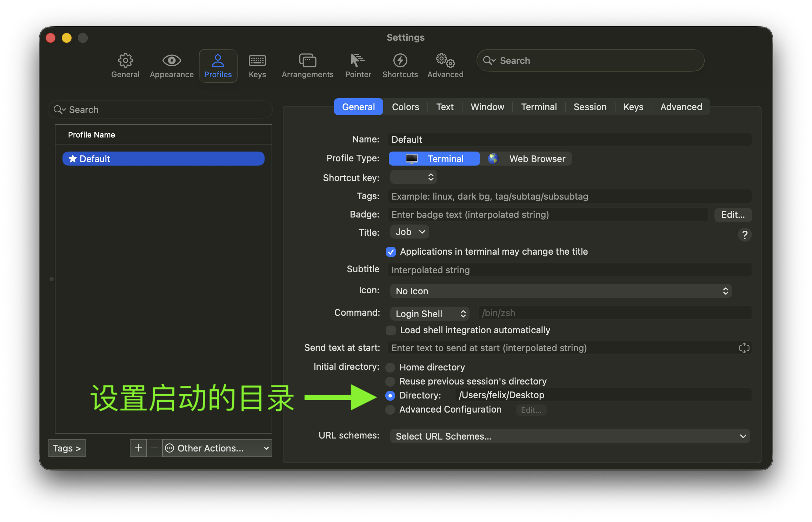The image size is (812, 522).
Task: Click the plus icon to add profile
Action: (x=138, y=448)
